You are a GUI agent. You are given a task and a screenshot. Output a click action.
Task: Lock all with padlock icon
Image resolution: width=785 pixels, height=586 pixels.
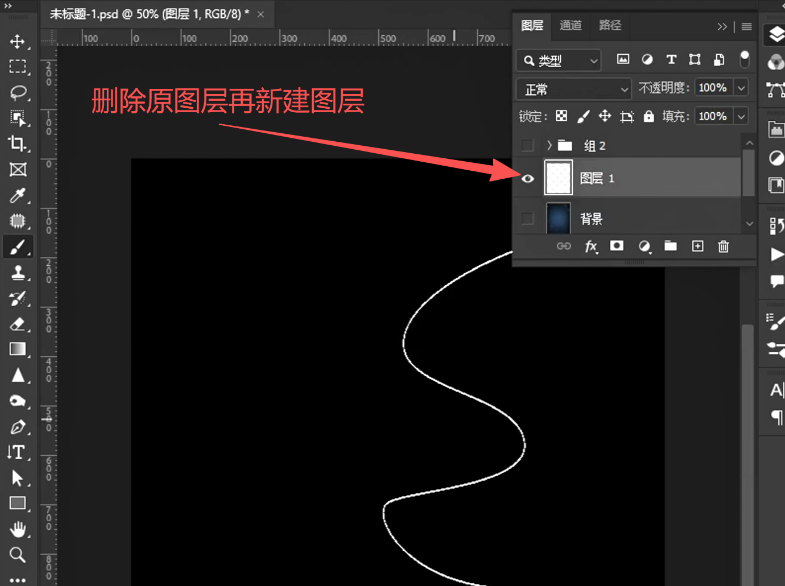pyautogui.click(x=649, y=116)
